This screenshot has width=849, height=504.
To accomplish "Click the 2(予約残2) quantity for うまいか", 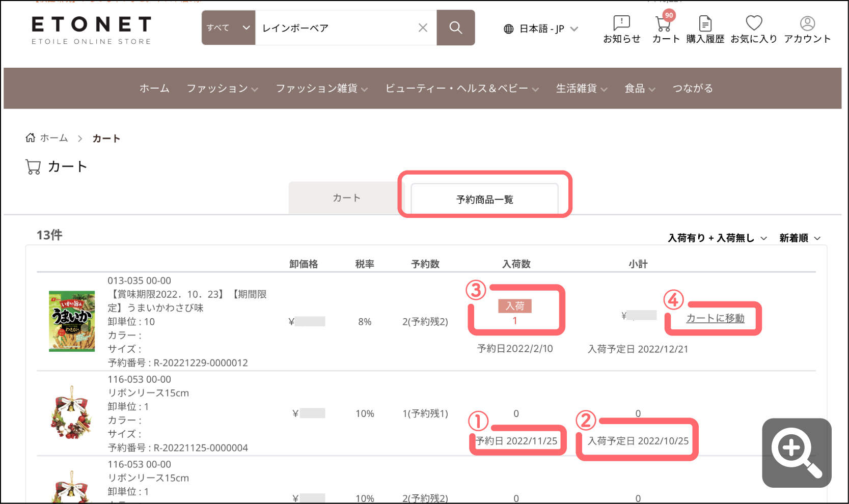I will coord(425,321).
